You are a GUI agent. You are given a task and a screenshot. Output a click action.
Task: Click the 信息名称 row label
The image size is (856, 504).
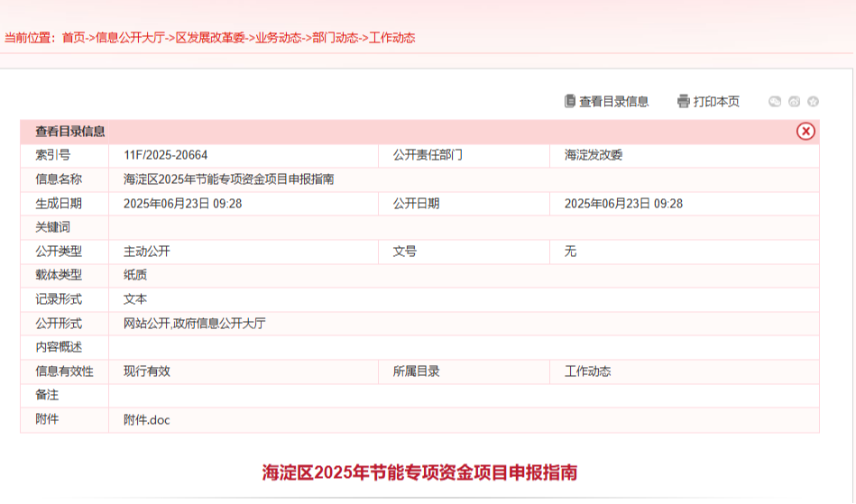tap(59, 179)
